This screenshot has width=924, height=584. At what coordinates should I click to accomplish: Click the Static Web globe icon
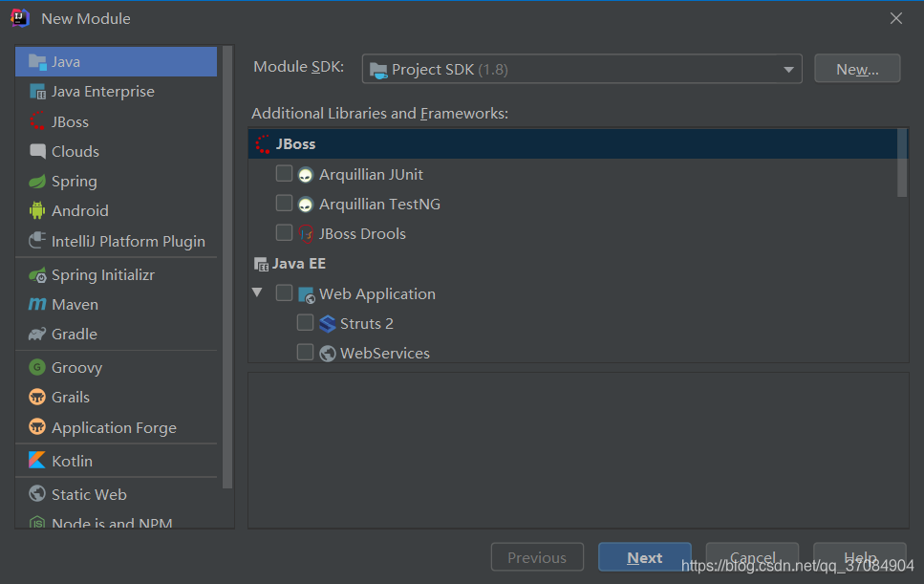(x=37, y=493)
